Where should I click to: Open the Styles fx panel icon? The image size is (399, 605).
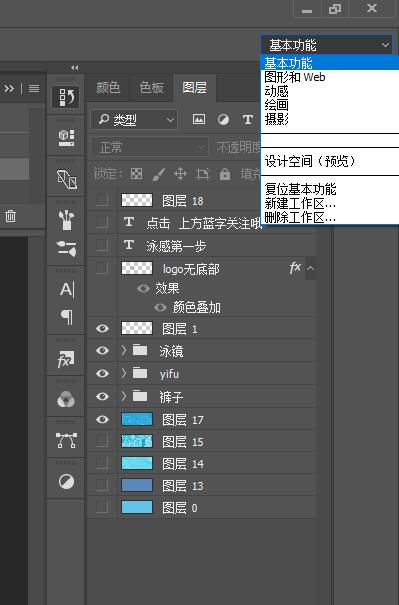(66, 359)
